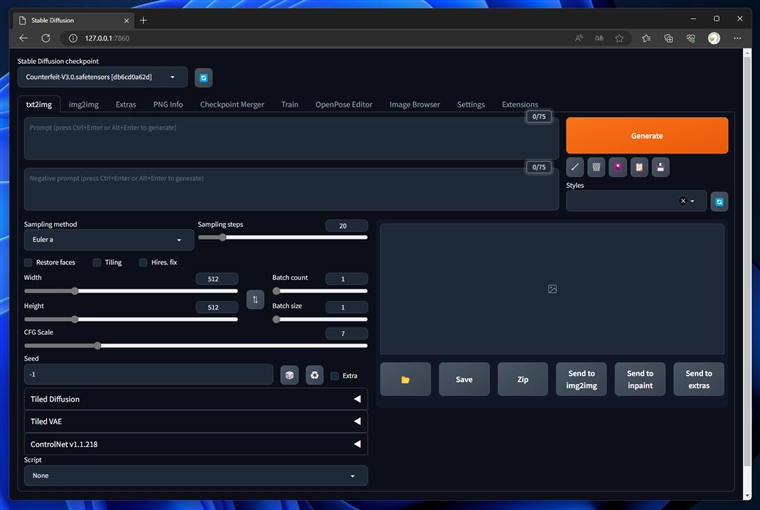Open the checkpoint dropdown Counterfeit-V3.0
Viewport: 760px width, 510px height.
click(102, 77)
